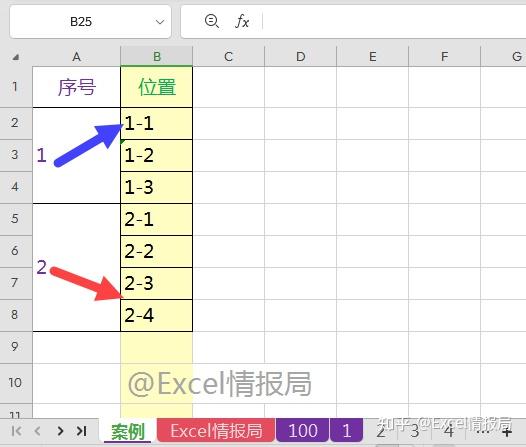The width and height of the screenshot is (526, 447).
Task: Go to first sheet navigation arrow
Action: click(x=16, y=431)
